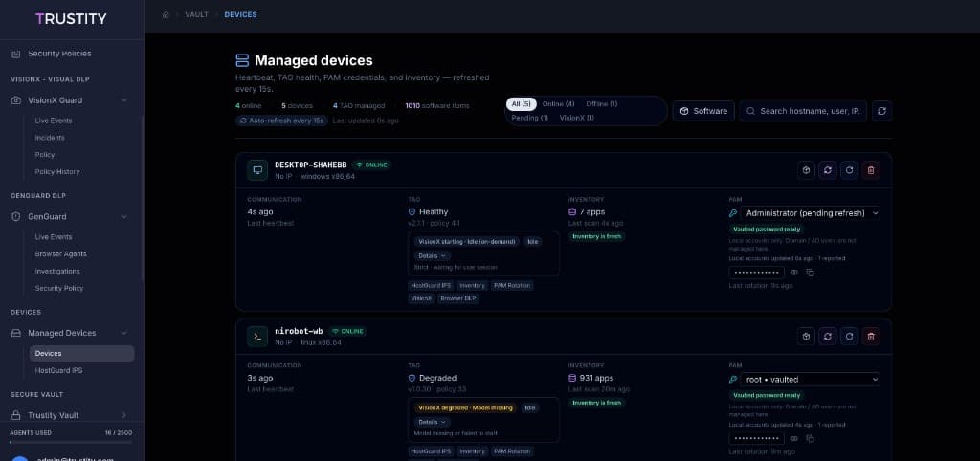980x461 pixels.
Task: Open the Devices sidebar item
Action: (82, 354)
